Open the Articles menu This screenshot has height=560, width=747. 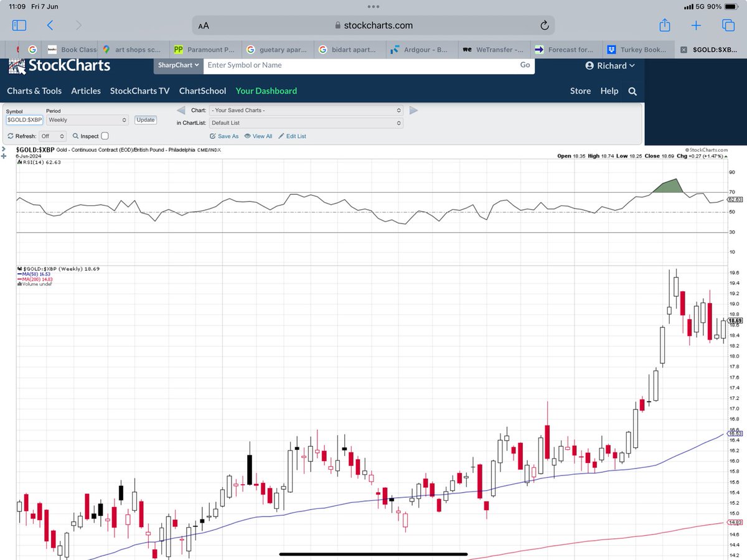86,91
